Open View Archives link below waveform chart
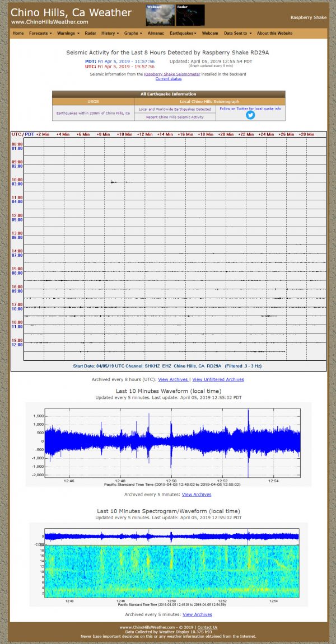This screenshot has height=644, width=336. pyautogui.click(x=197, y=495)
